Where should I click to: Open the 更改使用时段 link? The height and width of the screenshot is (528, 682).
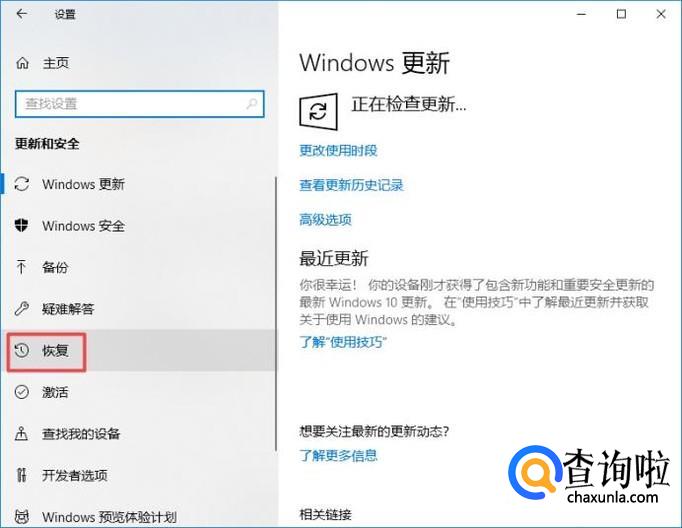338,150
